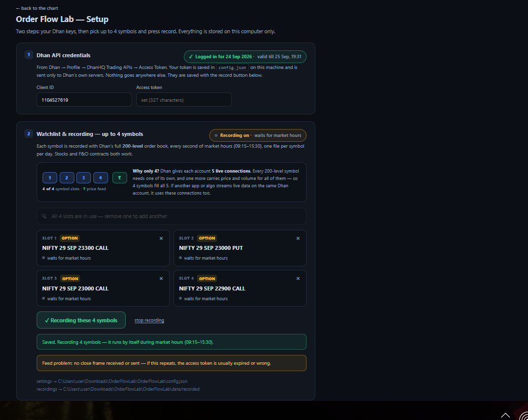Viewport: 528px width, 420px height.
Task: Click the Logged in for 24 Sep 2026 badge
Action: [x=245, y=57]
